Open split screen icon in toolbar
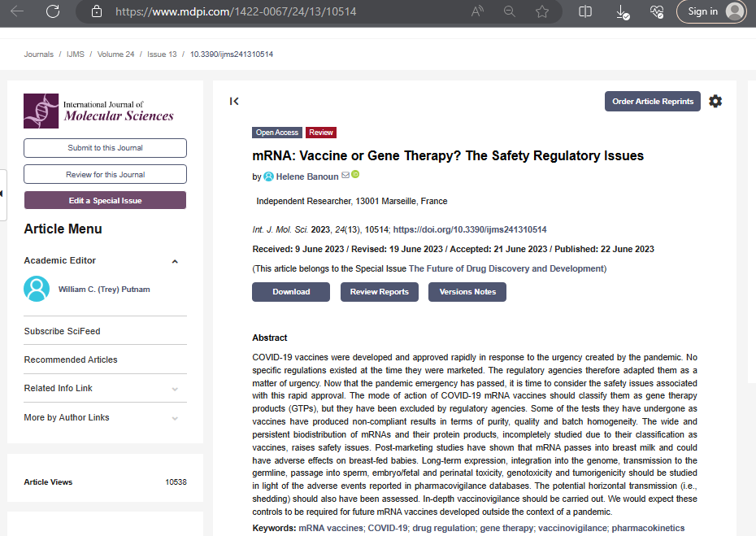Viewport: 756px width, 536px height. point(584,11)
